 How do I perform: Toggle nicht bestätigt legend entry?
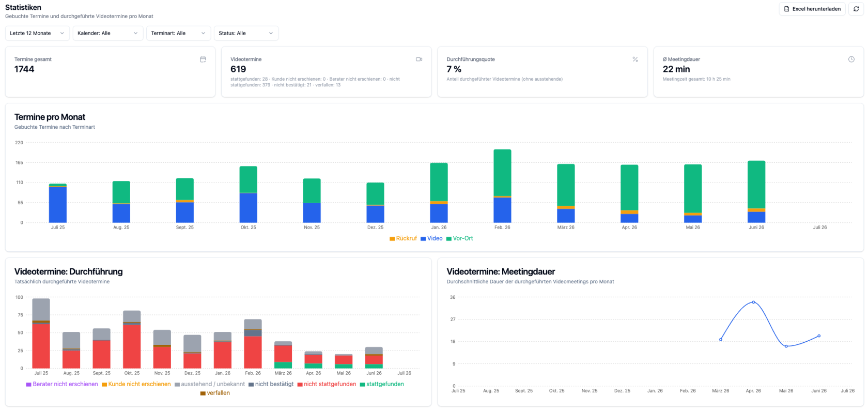271,384
